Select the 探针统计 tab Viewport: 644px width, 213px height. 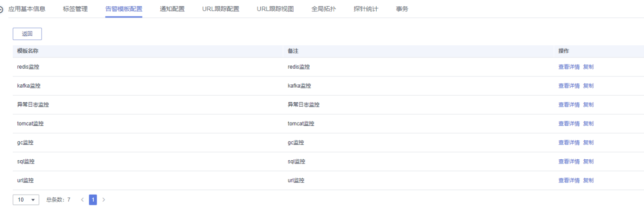tap(366, 9)
